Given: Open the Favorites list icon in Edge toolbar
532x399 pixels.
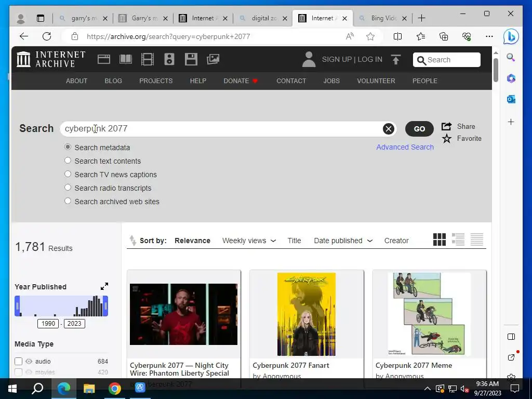Looking at the screenshot, I should 421,36.
